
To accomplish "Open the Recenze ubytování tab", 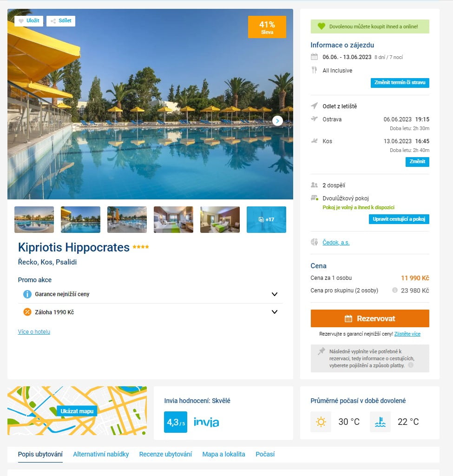I will click(x=165, y=454).
